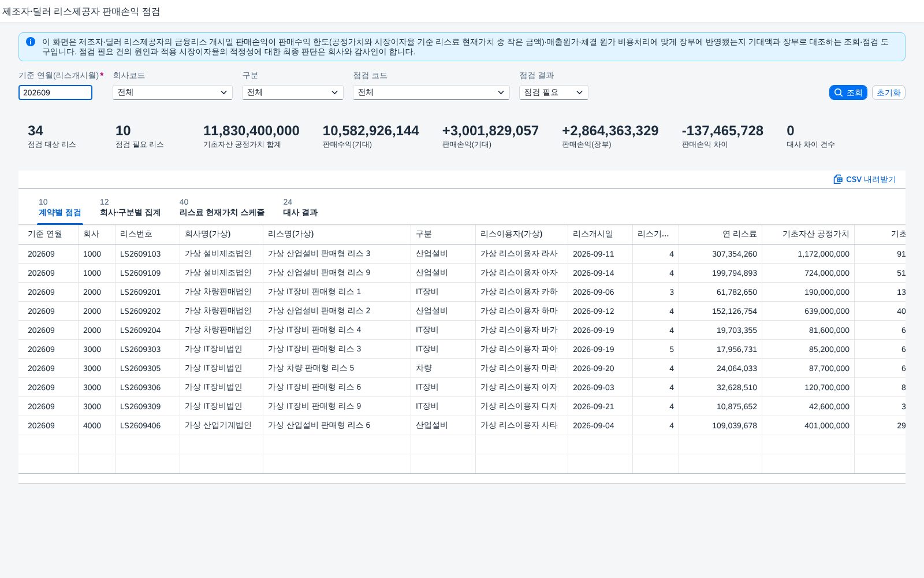Select lease number LS2609109 cell
This screenshot has width=924, height=578.
pos(147,273)
